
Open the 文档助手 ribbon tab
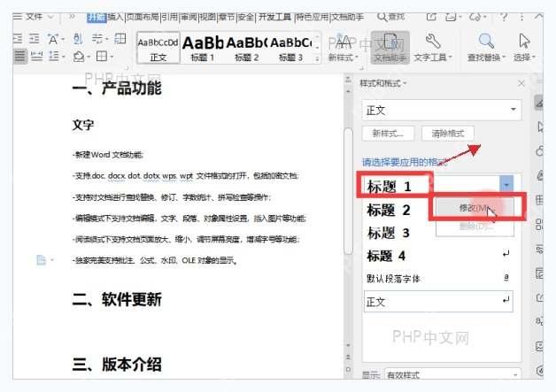pos(347,17)
